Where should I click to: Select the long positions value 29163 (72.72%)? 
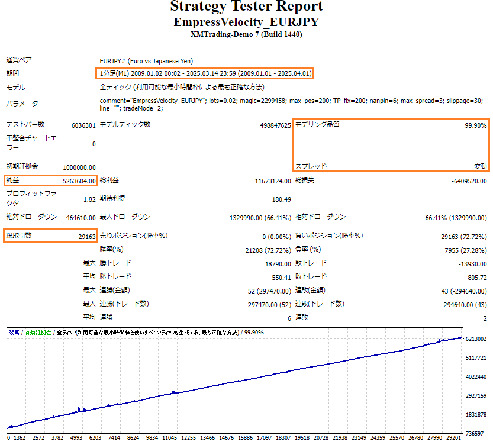[464, 236]
